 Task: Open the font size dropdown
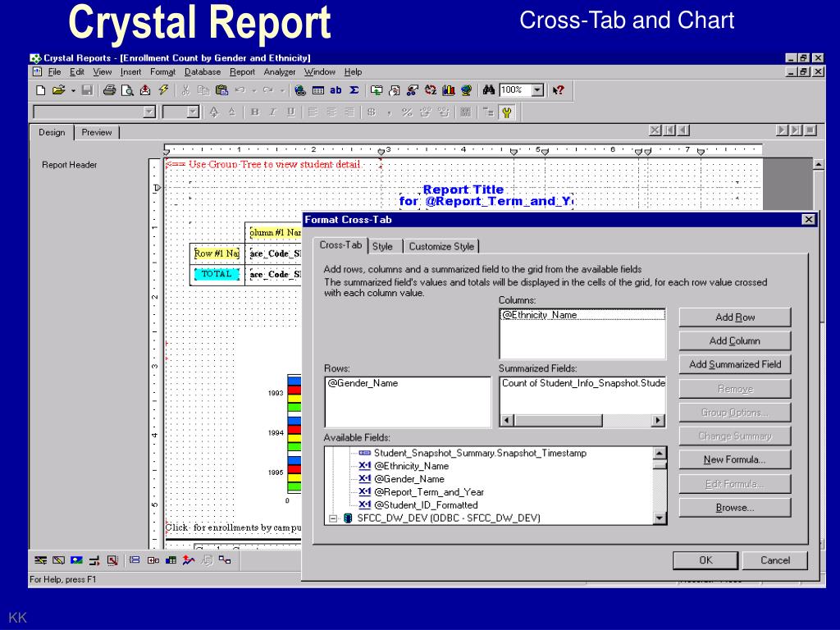193,112
